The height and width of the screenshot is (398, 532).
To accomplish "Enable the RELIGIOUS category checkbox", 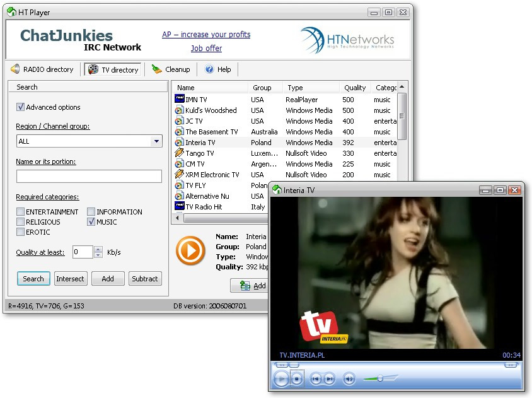I will point(20,222).
